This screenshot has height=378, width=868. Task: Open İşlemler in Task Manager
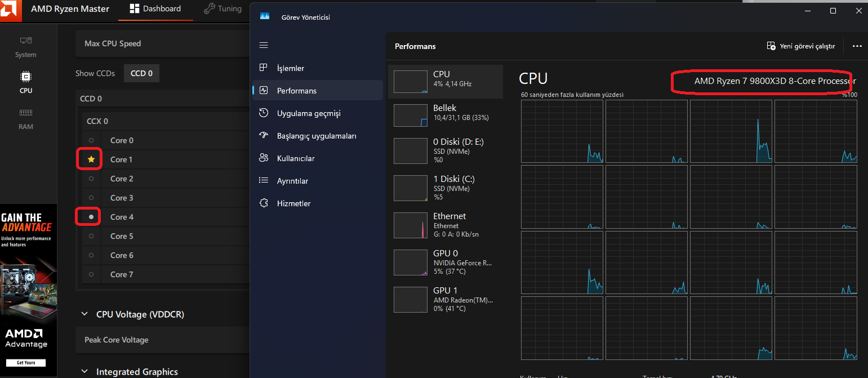click(318, 68)
